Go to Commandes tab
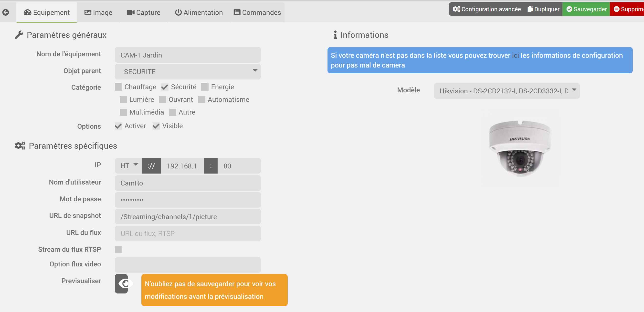 (257, 12)
